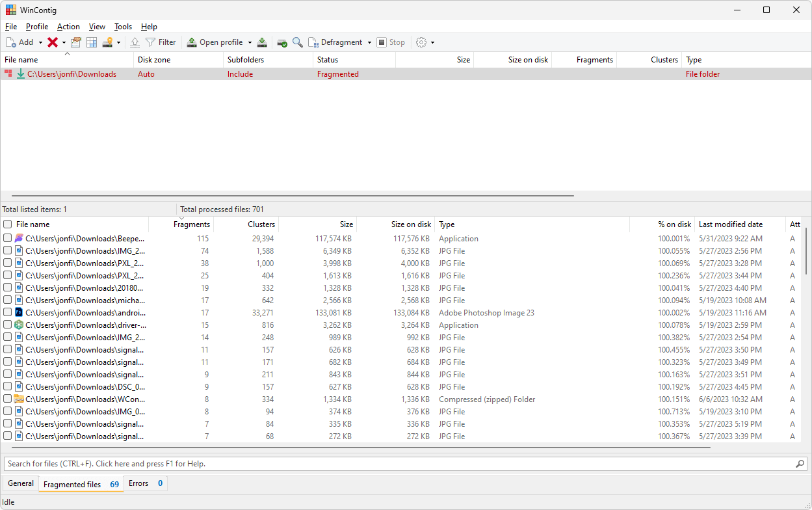Viewport: 812px width, 510px height.
Task: Switch to the Errors tab
Action: pyautogui.click(x=146, y=483)
